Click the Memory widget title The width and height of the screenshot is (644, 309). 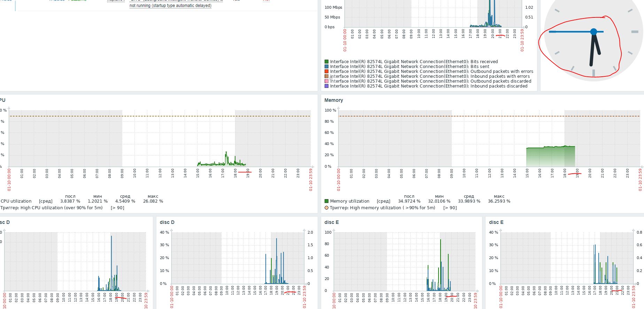(334, 100)
